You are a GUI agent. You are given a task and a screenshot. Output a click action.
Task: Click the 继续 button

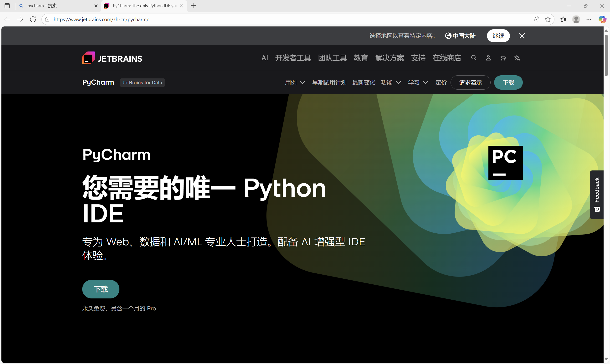498,36
